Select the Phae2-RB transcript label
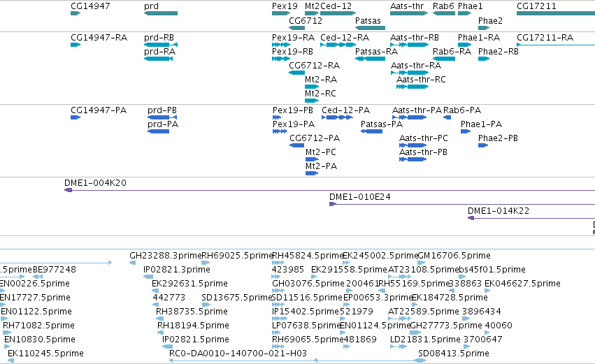Image resolution: width=595 pixels, height=364 pixels. tap(498, 52)
